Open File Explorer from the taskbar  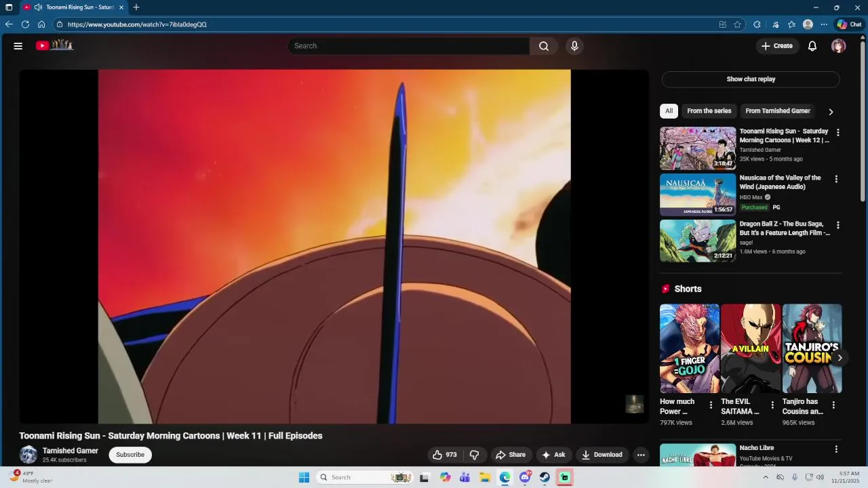pos(485,477)
